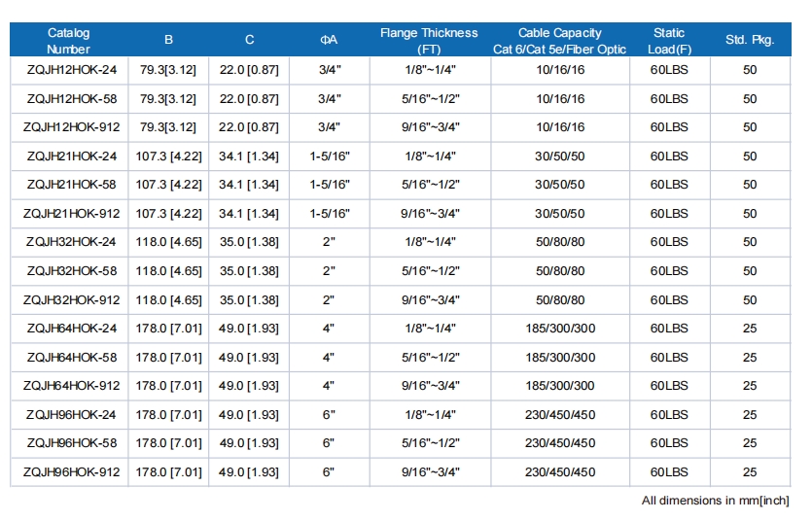Click the Std. Pkg. column header
The width and height of the screenshot is (812, 521).
pyautogui.click(x=750, y=41)
